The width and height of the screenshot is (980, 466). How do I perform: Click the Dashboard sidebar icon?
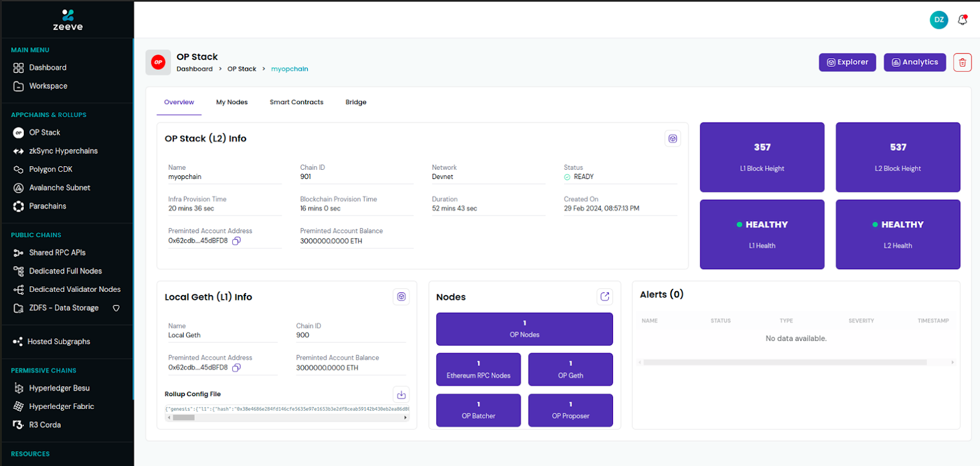pos(18,67)
